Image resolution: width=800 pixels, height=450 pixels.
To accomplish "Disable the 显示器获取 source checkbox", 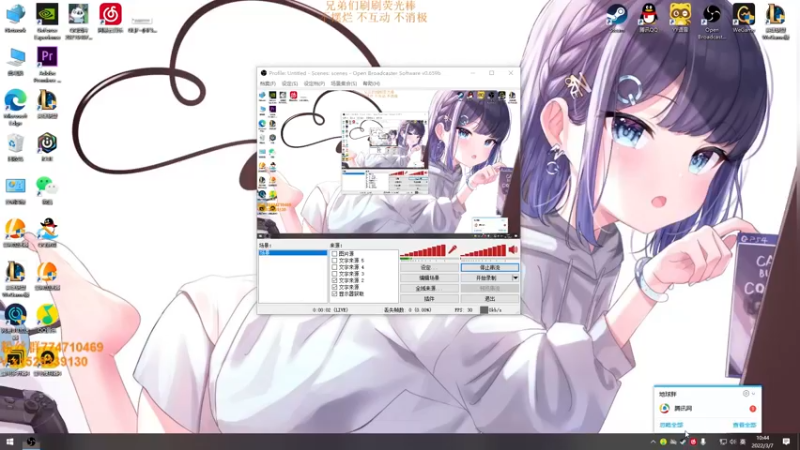I will click(334, 294).
